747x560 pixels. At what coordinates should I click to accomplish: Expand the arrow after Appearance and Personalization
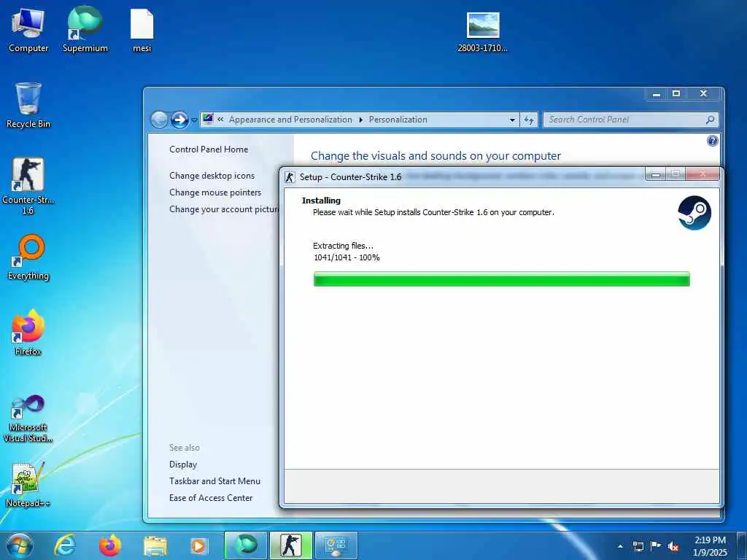click(360, 120)
